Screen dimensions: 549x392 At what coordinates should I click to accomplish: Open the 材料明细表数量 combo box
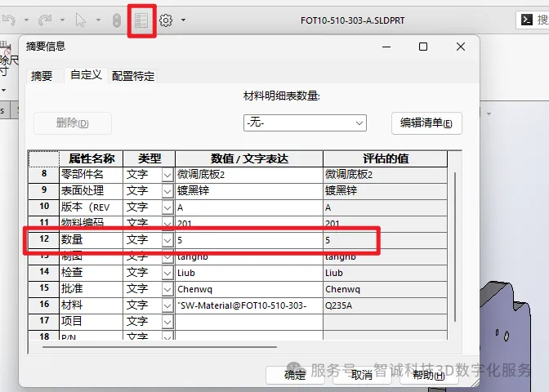click(x=305, y=122)
